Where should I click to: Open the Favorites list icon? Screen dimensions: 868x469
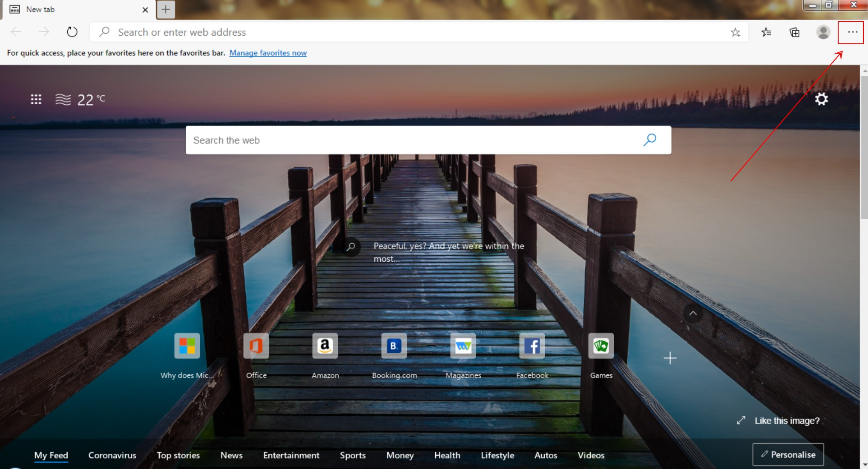765,32
